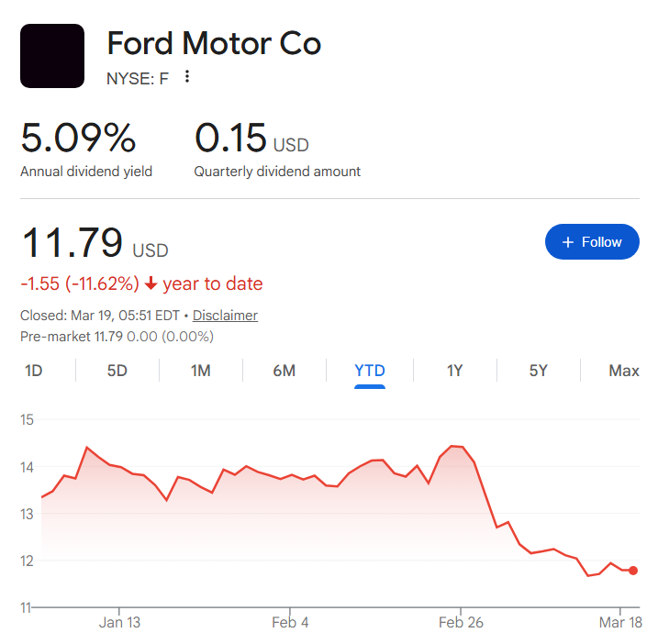658x644 pixels.
Task: Click the Ford Motor Co logo thumbnail
Action: (52, 56)
